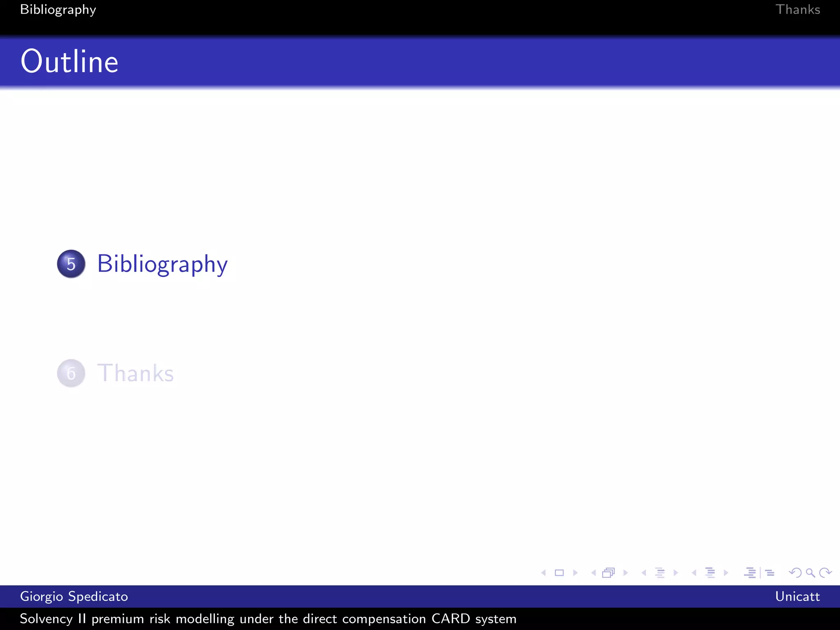Screen dimensions: 840x630
Task: Click the frame stack navigation icon
Action: point(609,573)
